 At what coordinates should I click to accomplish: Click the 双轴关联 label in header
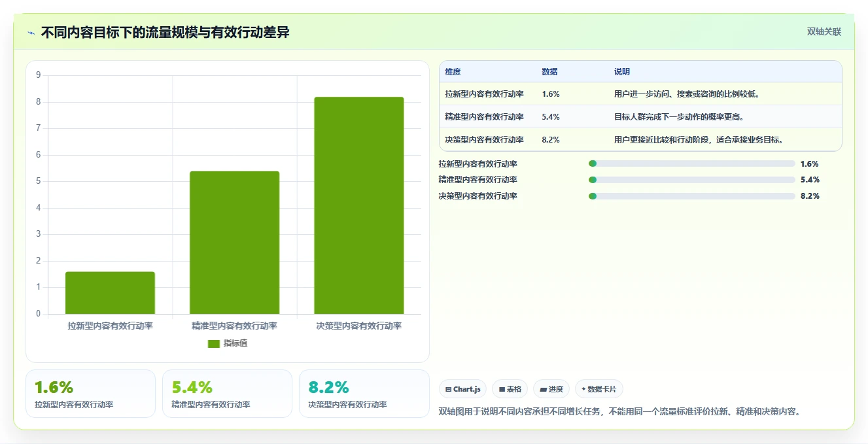point(824,31)
